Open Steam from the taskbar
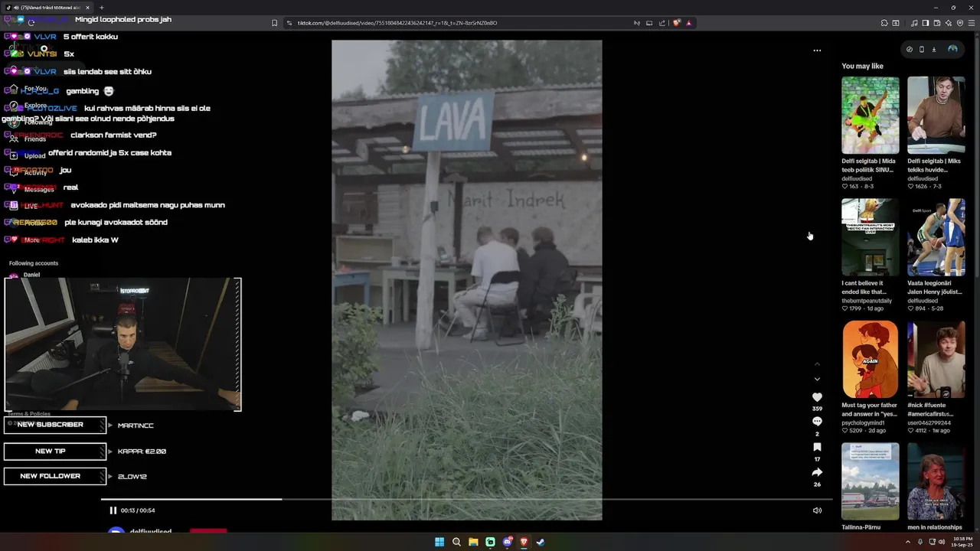 (x=541, y=542)
